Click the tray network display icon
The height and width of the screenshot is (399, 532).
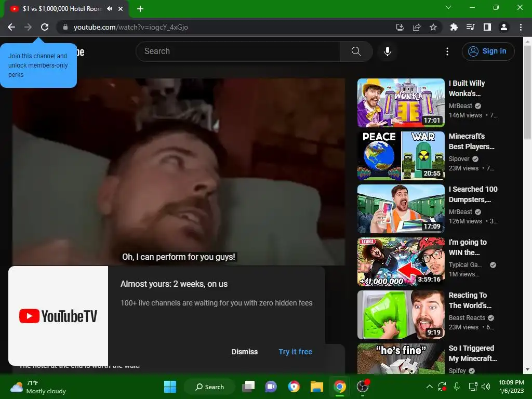(x=473, y=387)
